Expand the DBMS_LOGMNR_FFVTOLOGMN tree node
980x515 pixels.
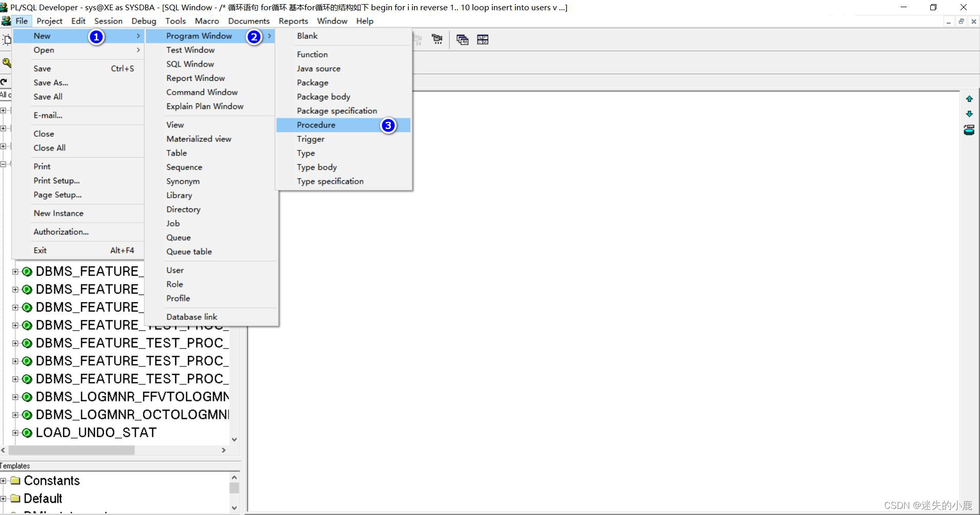15,397
